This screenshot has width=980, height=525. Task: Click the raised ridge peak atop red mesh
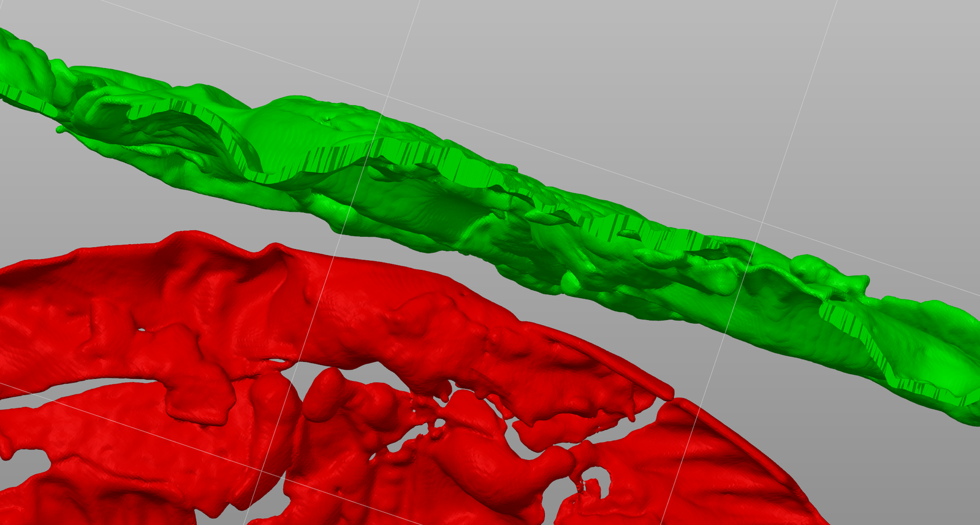point(274,248)
